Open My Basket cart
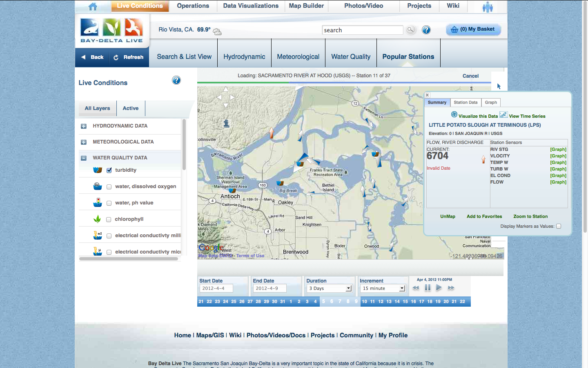This screenshot has width=588, height=368. click(473, 29)
